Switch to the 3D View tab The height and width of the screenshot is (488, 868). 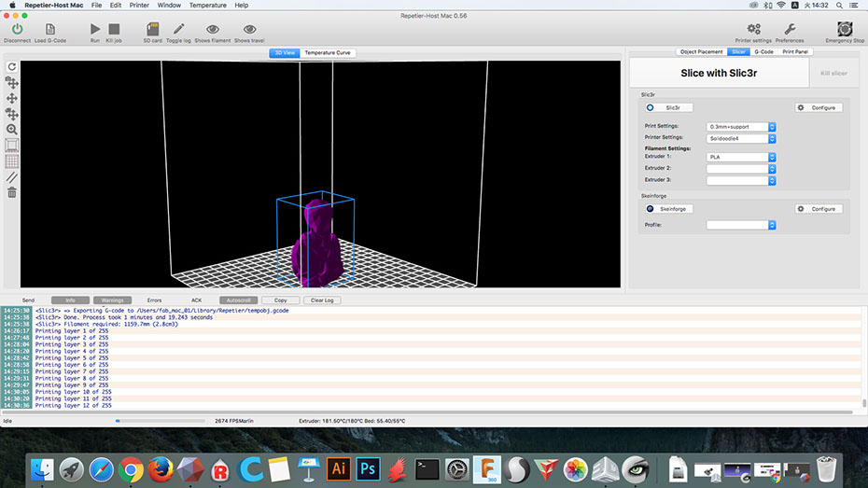point(285,52)
